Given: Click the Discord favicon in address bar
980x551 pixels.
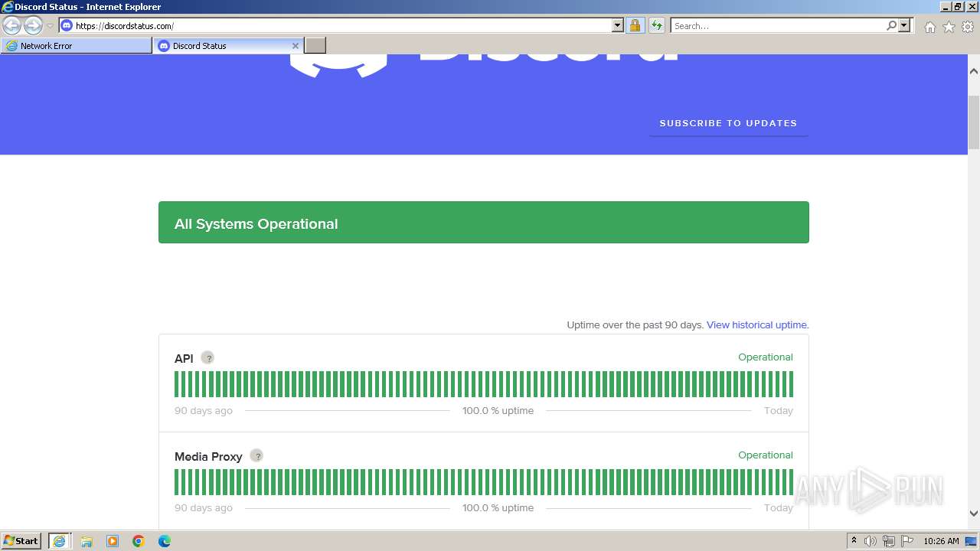Looking at the screenshot, I should (67, 25).
